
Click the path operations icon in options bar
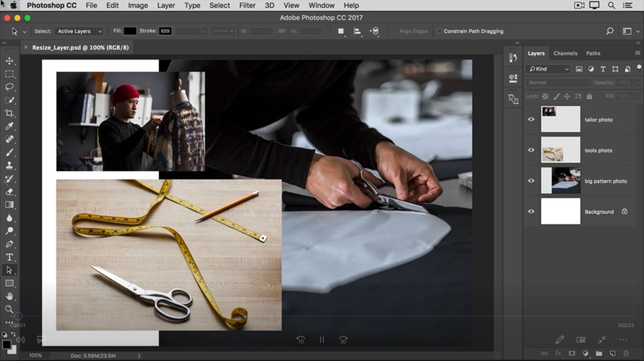point(341,31)
